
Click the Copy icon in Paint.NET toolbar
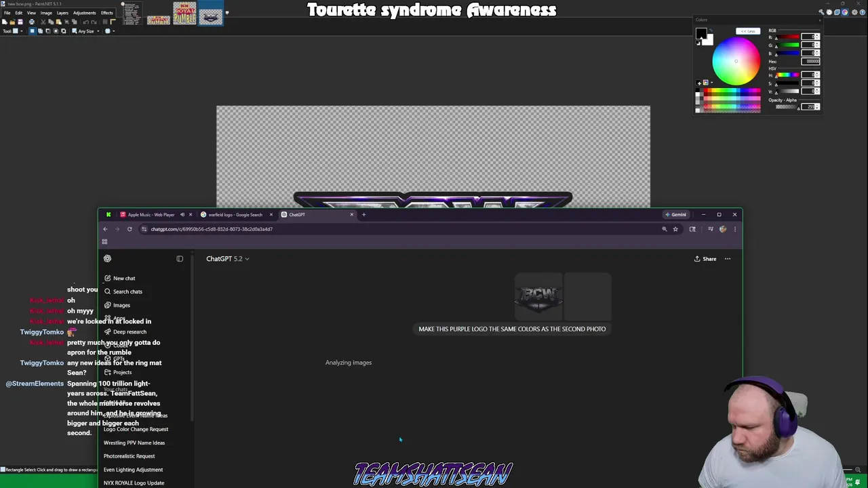click(x=51, y=22)
